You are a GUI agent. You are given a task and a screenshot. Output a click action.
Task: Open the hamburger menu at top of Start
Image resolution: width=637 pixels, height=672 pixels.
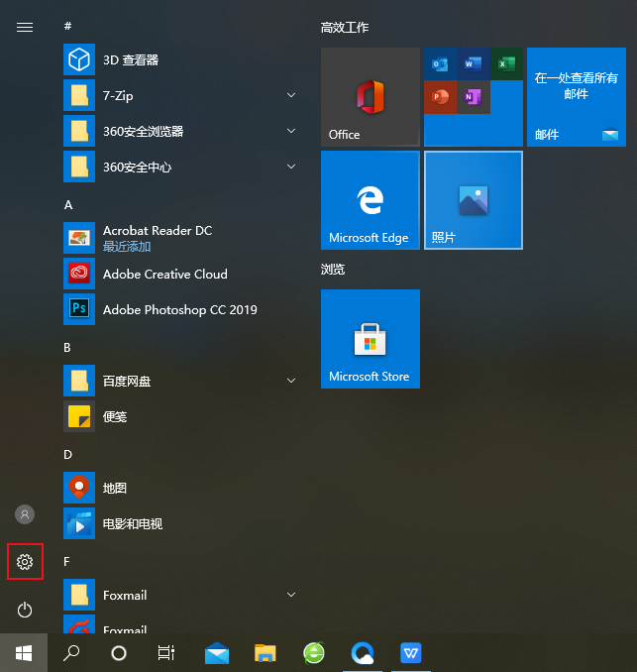tap(25, 28)
